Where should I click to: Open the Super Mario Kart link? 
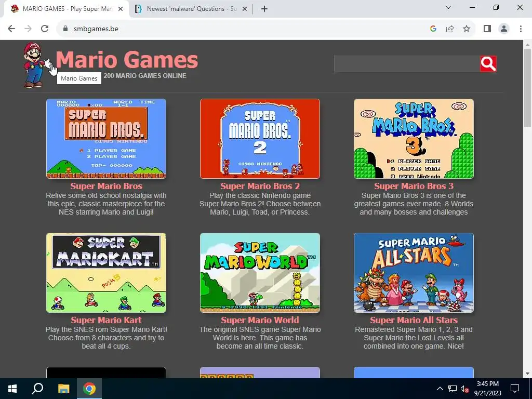click(106, 320)
